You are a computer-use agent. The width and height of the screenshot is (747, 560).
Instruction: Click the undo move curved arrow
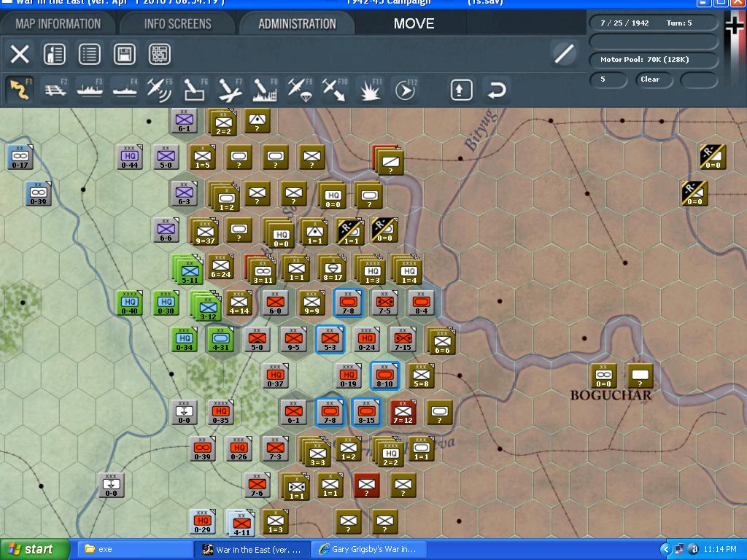[x=496, y=90]
